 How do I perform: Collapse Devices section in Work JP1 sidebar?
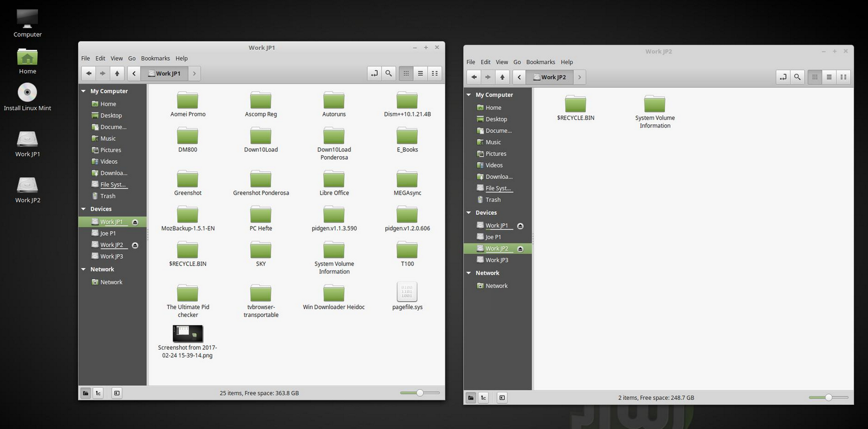pyautogui.click(x=83, y=209)
